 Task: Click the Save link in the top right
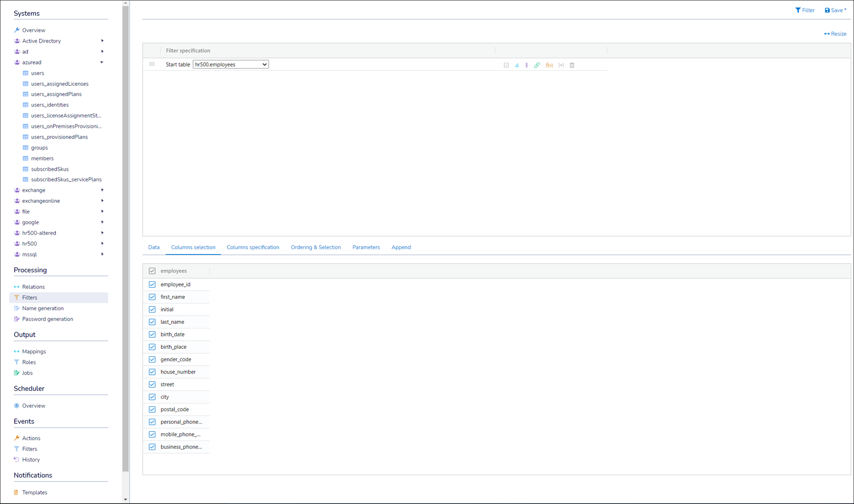[x=835, y=10]
